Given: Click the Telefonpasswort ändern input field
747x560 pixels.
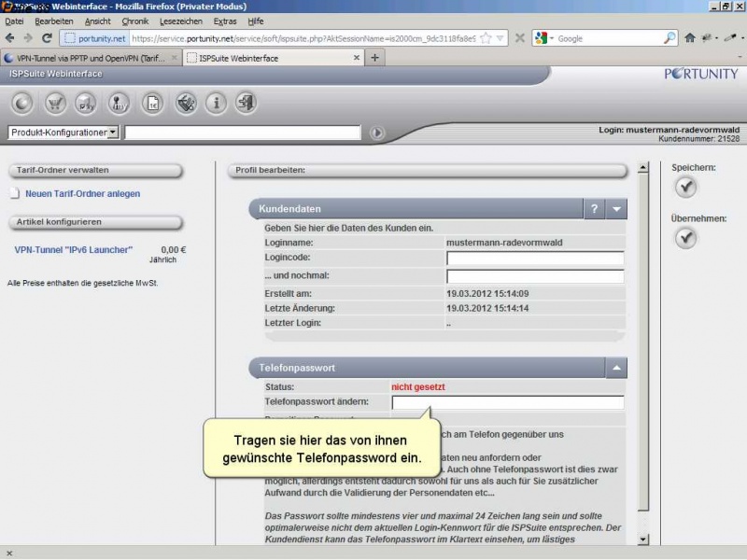Looking at the screenshot, I should tap(507, 402).
